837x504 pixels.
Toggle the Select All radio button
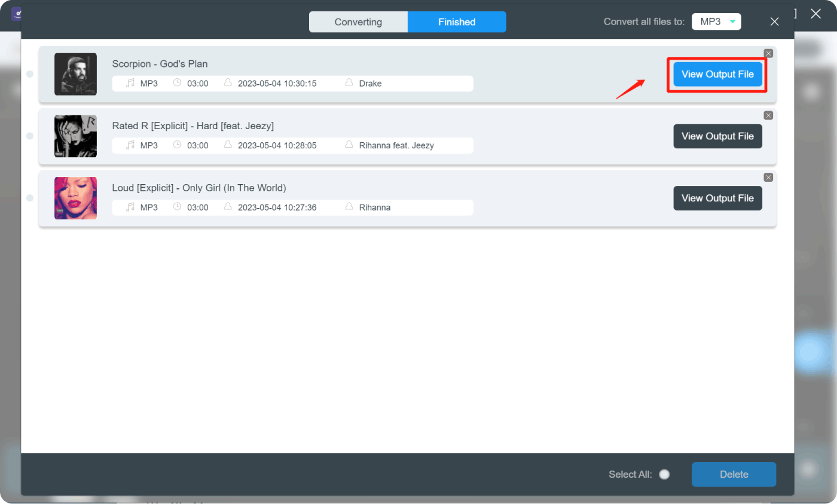point(664,475)
